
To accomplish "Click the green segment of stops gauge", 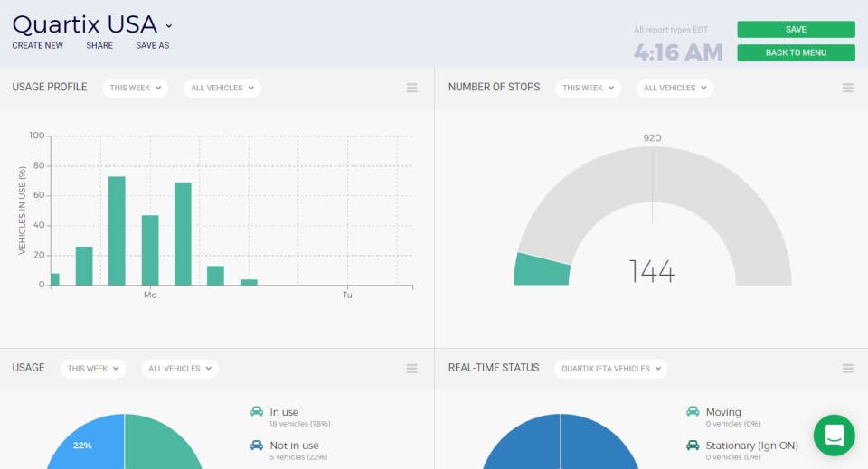I will pos(541,270).
